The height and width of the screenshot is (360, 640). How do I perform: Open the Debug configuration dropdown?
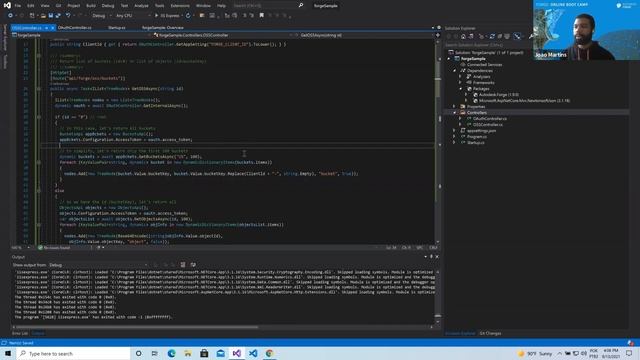tap(101, 16)
